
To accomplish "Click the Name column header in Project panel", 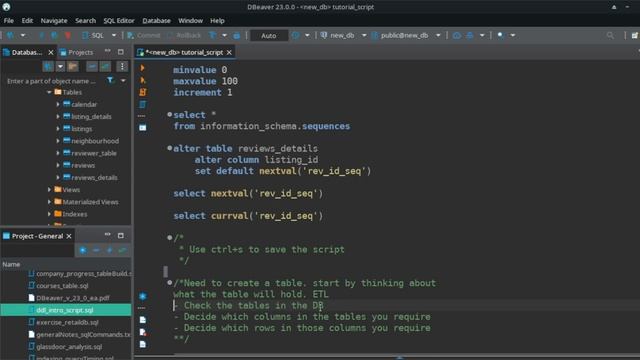I will click(x=65, y=264).
